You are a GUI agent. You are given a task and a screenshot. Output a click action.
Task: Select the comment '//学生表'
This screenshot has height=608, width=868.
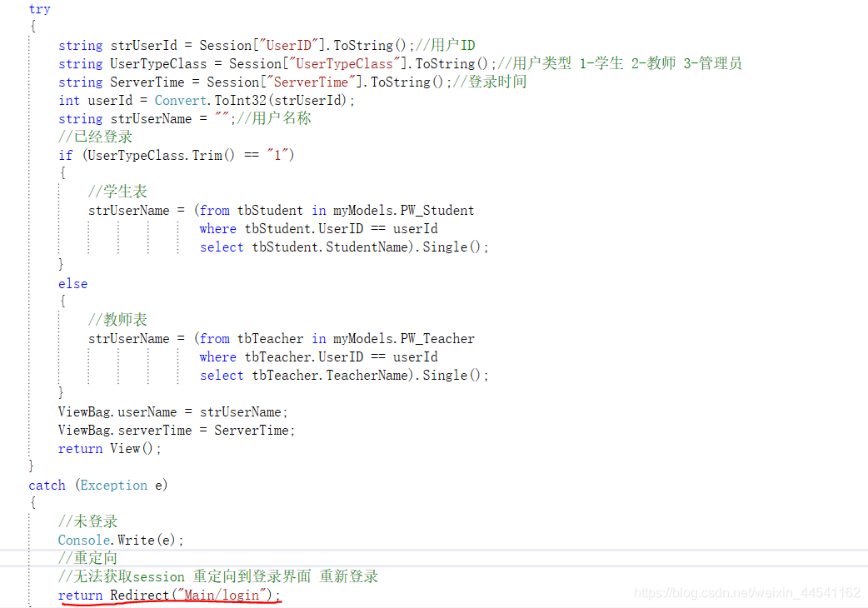(x=117, y=192)
